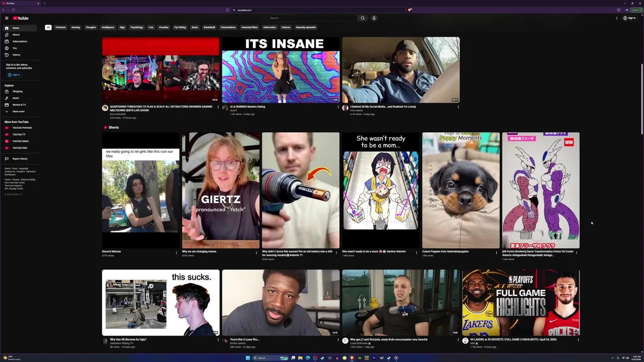Click the sidebar Sign in button

pos(14,75)
